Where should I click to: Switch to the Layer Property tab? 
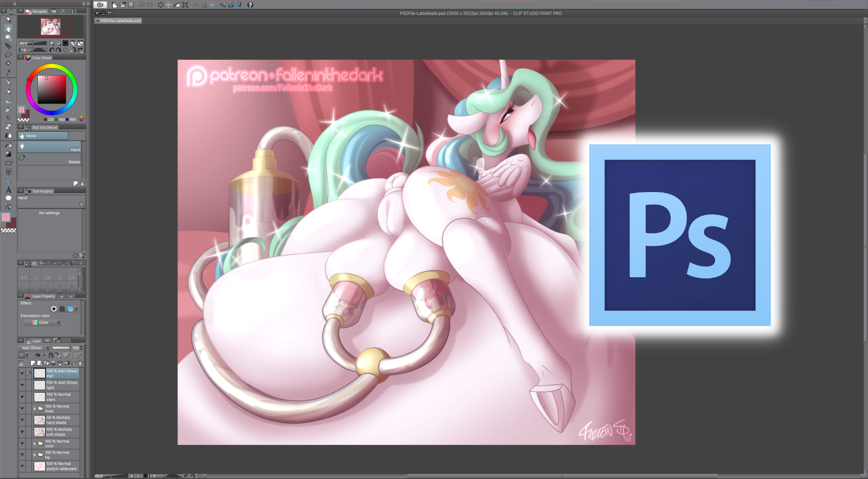pos(41,296)
